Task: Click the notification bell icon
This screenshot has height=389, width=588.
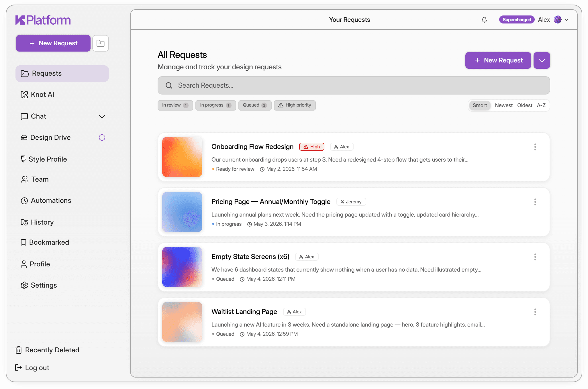Action: (484, 20)
